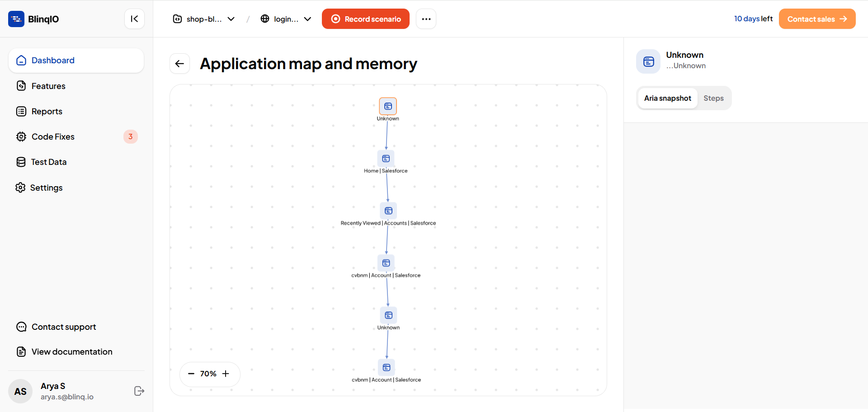This screenshot has width=868, height=412.
Task: Open Code Fixes with 3 pending fixes
Action: (53, 136)
